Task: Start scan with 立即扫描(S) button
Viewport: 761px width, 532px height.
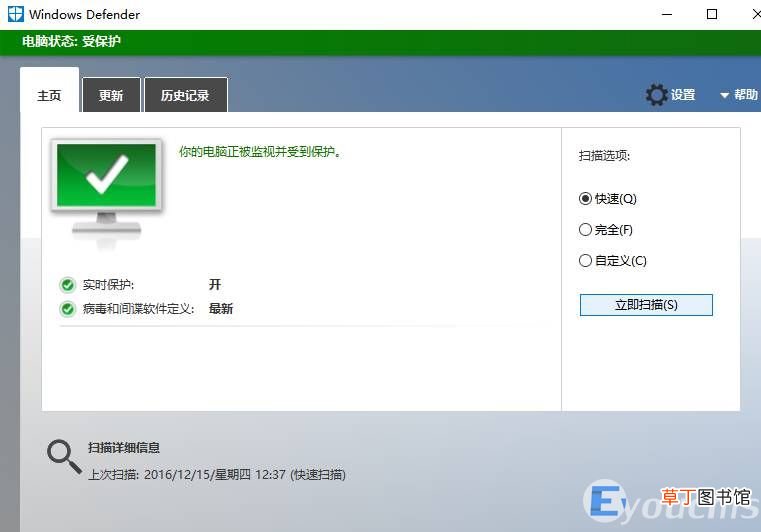Action: coord(646,305)
